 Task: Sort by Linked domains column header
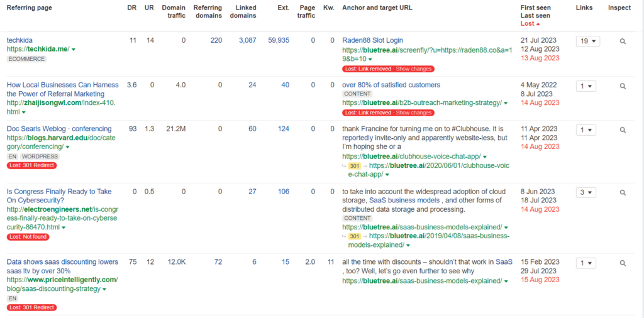coord(243,12)
